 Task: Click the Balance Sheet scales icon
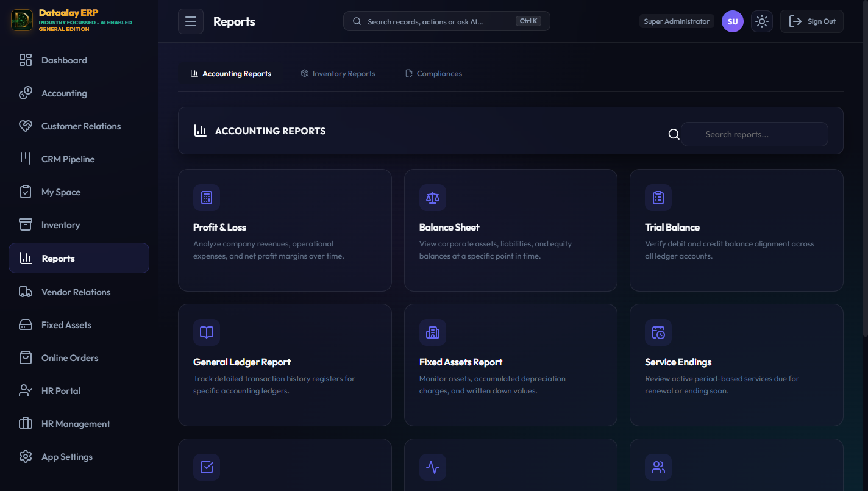point(433,198)
